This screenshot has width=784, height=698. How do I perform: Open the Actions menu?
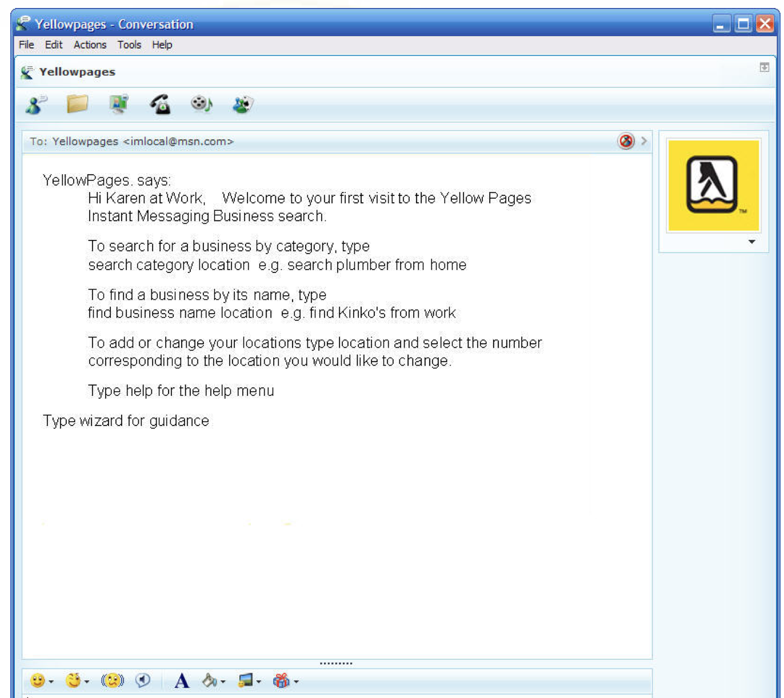[90, 45]
